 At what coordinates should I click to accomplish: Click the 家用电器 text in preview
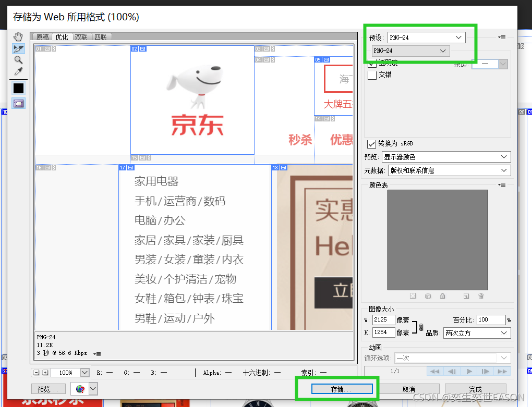pyautogui.click(x=156, y=181)
